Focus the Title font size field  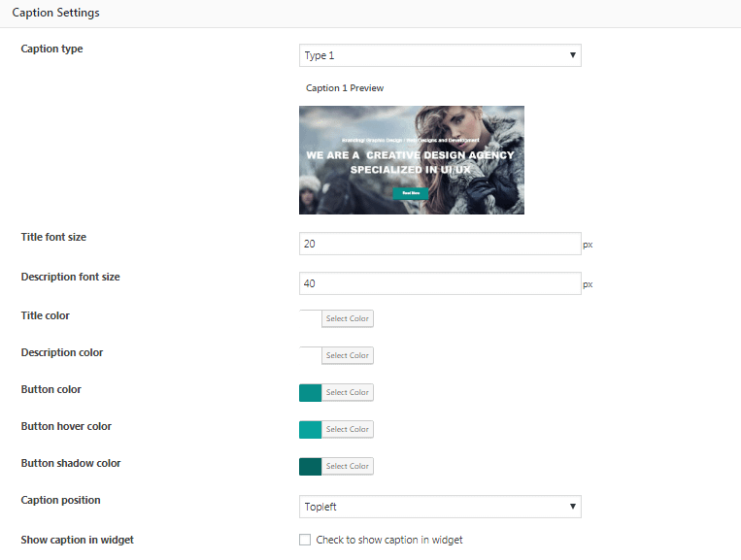pos(440,244)
